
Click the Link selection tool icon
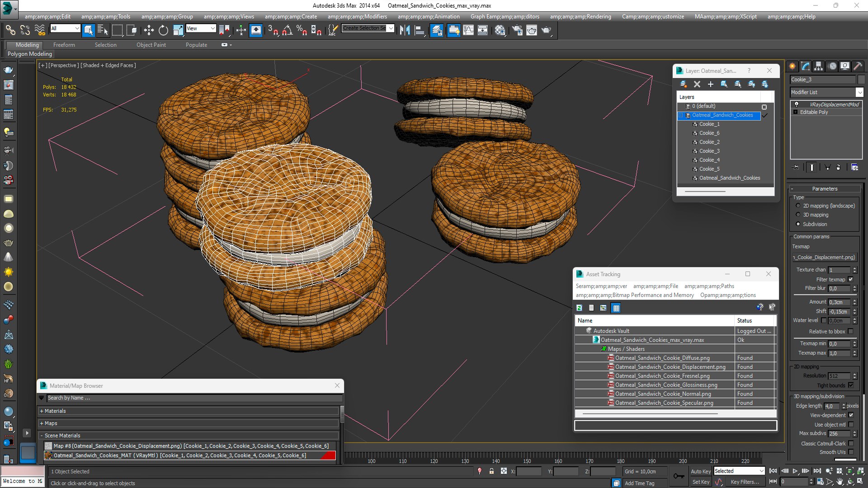coord(10,30)
